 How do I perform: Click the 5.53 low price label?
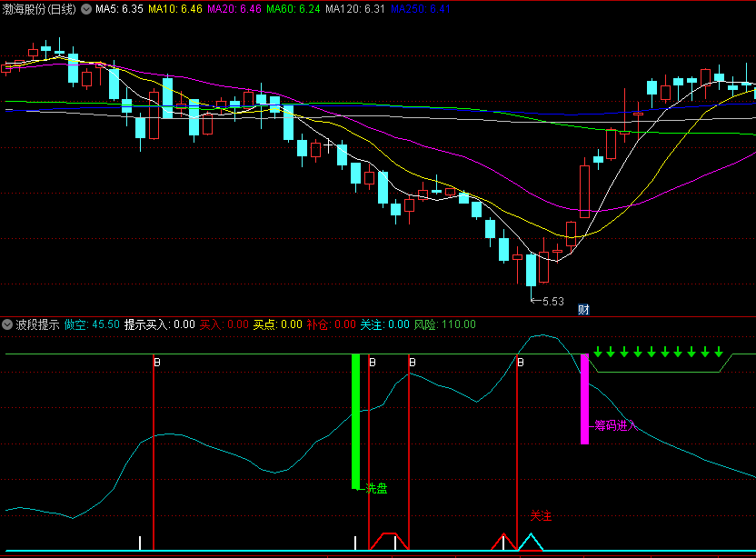(553, 302)
